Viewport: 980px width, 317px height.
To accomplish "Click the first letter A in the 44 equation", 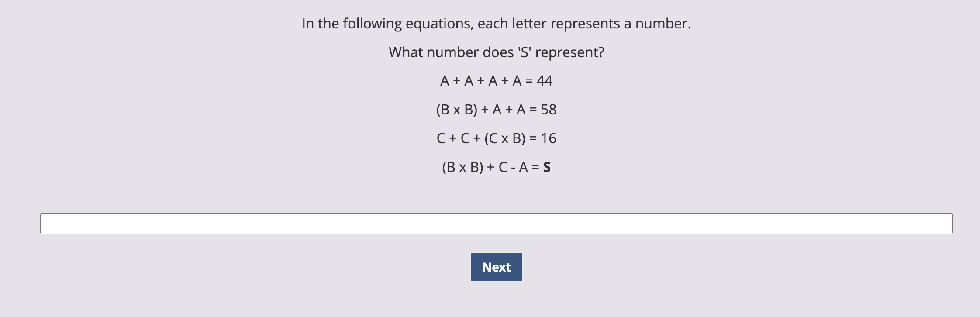I will (445, 81).
